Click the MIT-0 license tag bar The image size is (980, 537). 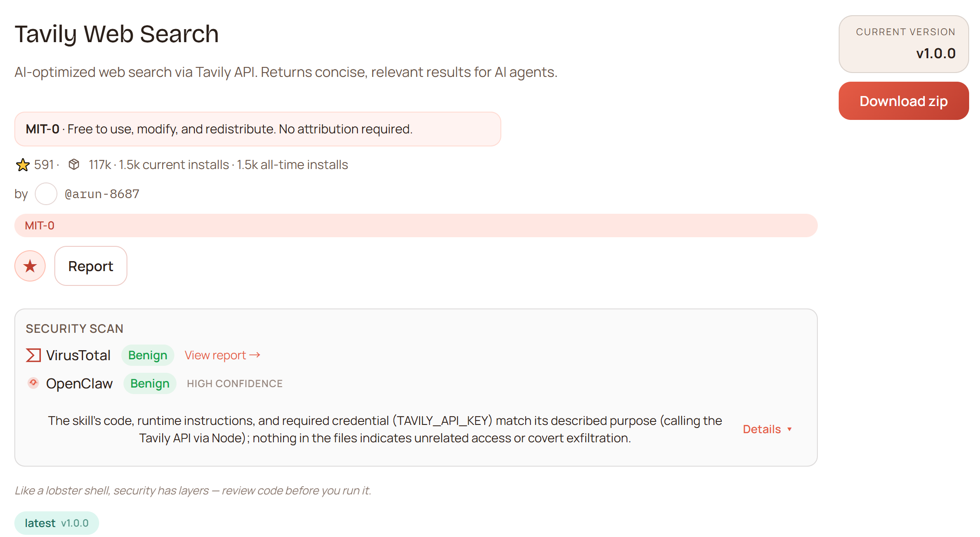(416, 225)
